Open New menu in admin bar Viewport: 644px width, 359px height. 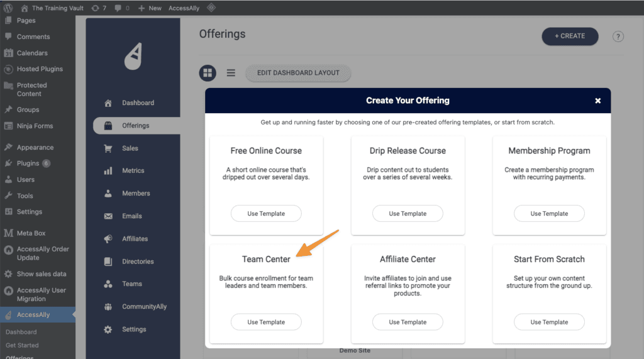pos(150,8)
